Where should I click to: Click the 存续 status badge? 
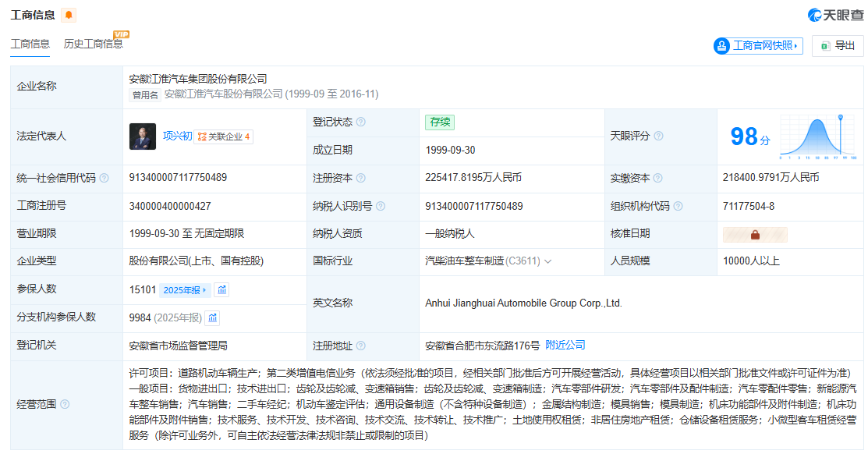(440, 122)
